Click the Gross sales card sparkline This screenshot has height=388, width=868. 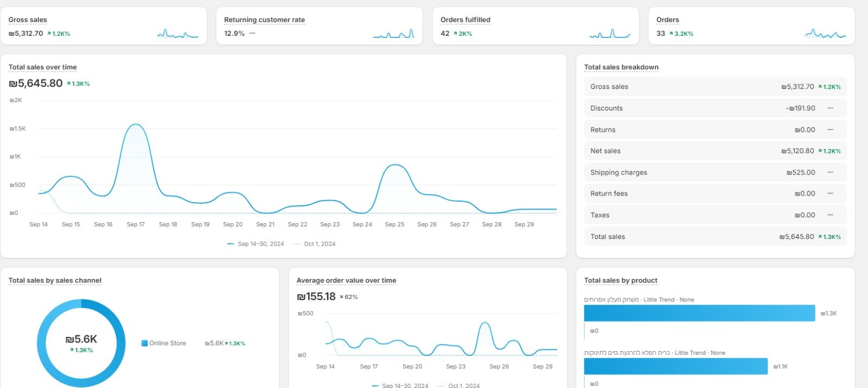[x=177, y=34]
